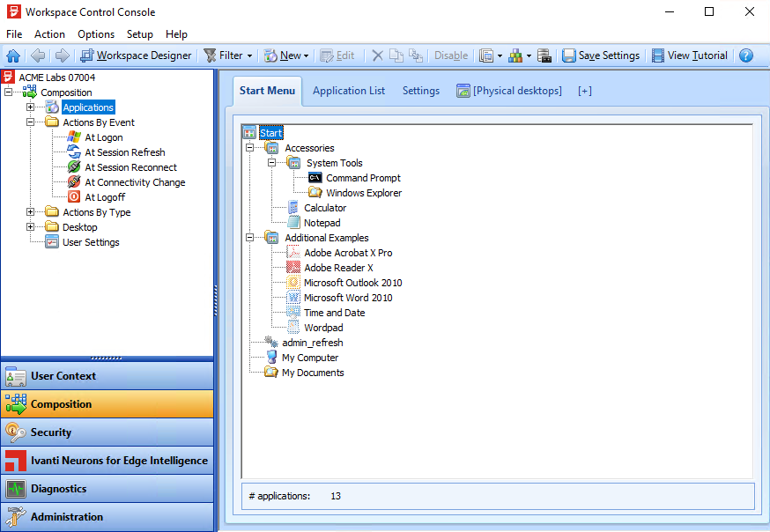
Task: Open View Tutorial
Action: [x=690, y=55]
